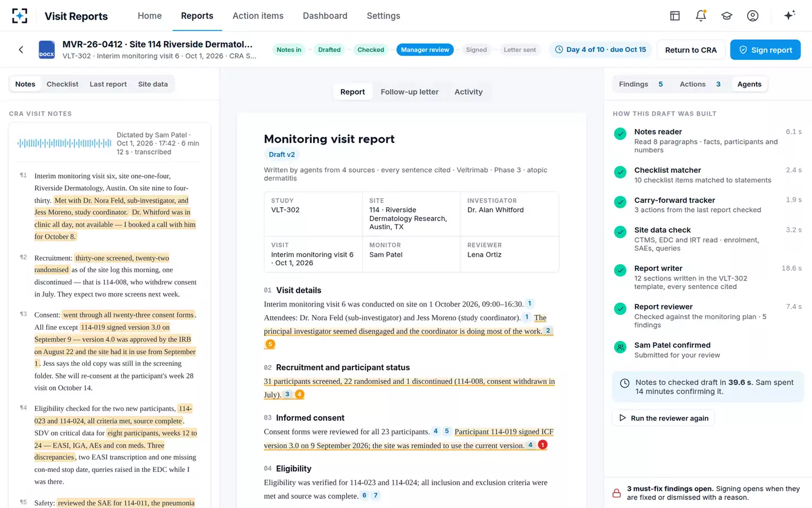Open the Action items menu

pos(258,16)
